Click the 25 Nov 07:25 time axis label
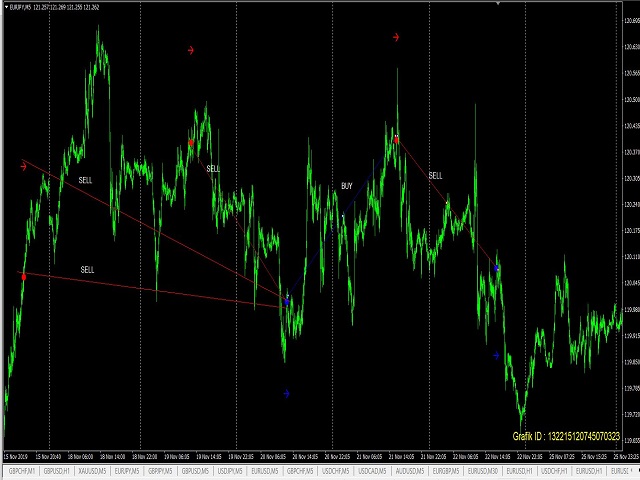Screen dimensions: 640x480 pos(561,457)
